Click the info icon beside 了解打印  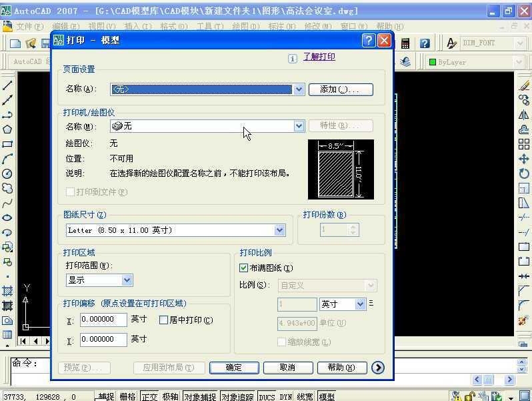(293, 59)
